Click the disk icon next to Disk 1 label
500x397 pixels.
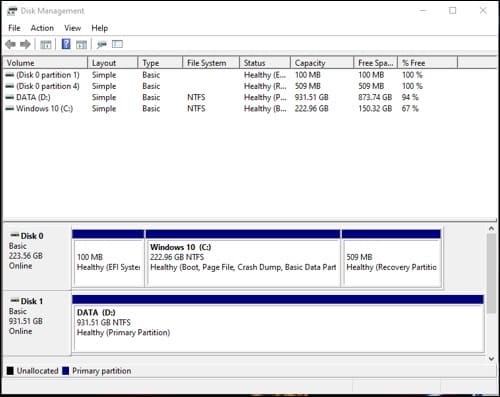pyautogui.click(x=15, y=301)
